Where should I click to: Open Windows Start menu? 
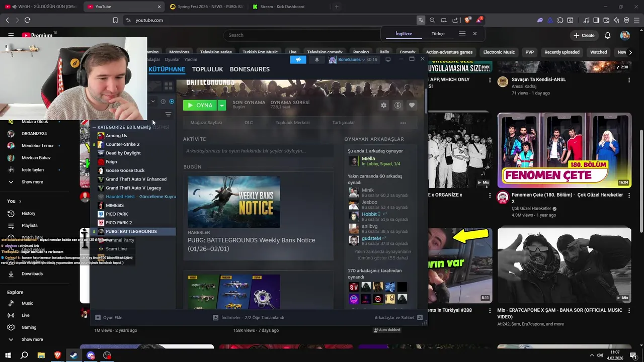(8, 355)
